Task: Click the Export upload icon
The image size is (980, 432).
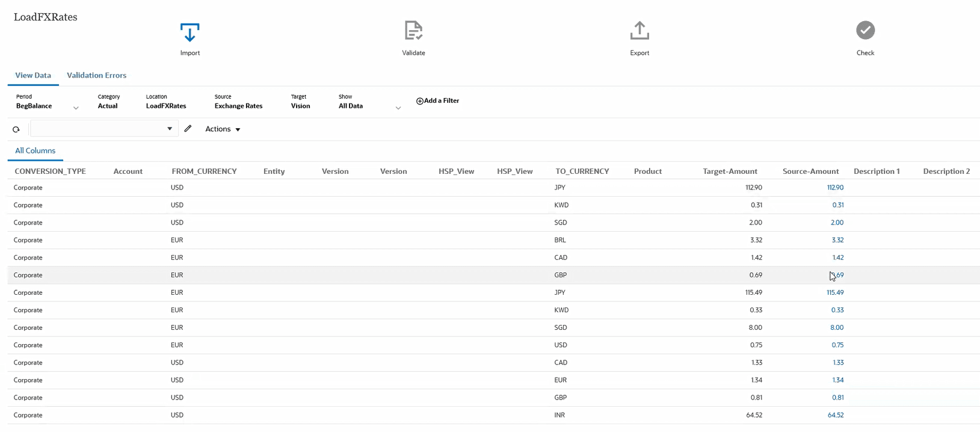Action: pyautogui.click(x=639, y=31)
